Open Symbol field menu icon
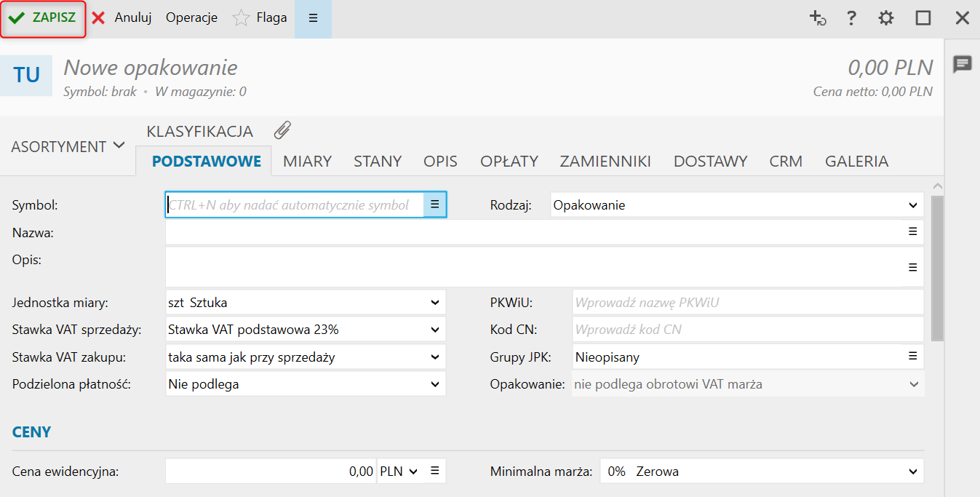 pos(435,204)
